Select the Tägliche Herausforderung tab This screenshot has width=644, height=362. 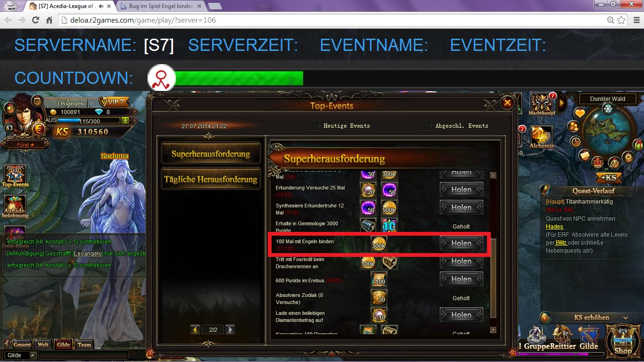click(211, 180)
